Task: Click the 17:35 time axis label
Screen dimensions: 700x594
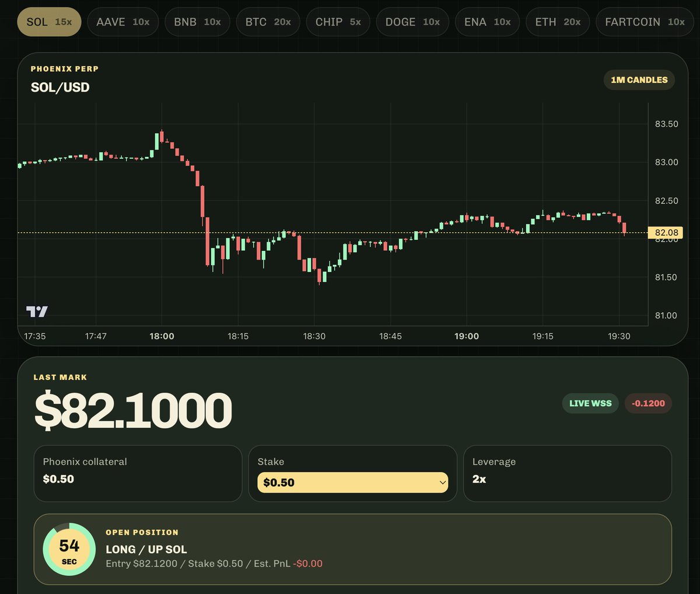Action: [35, 336]
